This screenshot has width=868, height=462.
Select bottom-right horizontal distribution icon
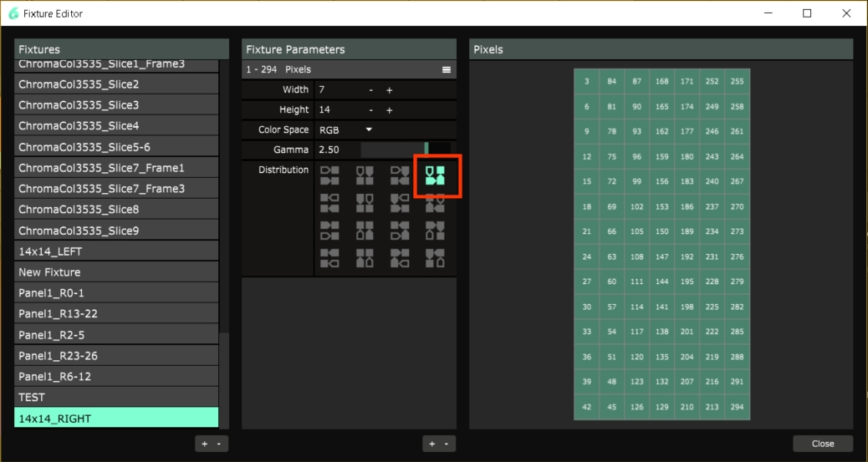[329, 258]
